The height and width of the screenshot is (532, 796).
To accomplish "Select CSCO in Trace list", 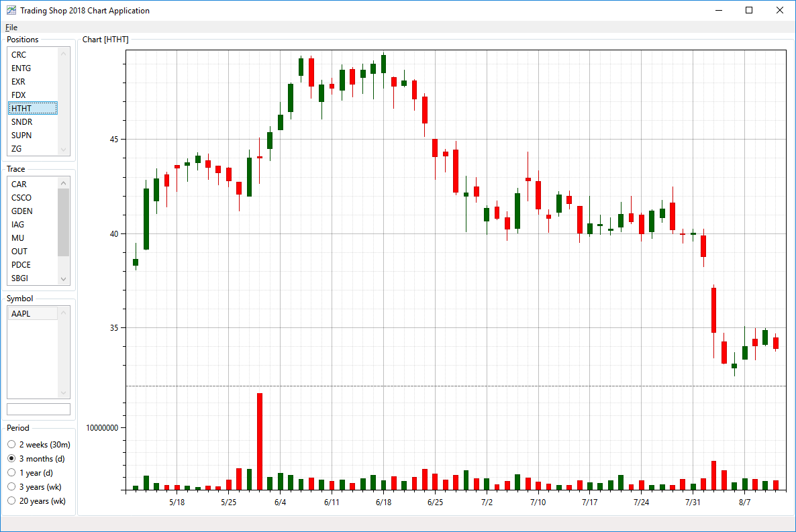I will (32, 197).
